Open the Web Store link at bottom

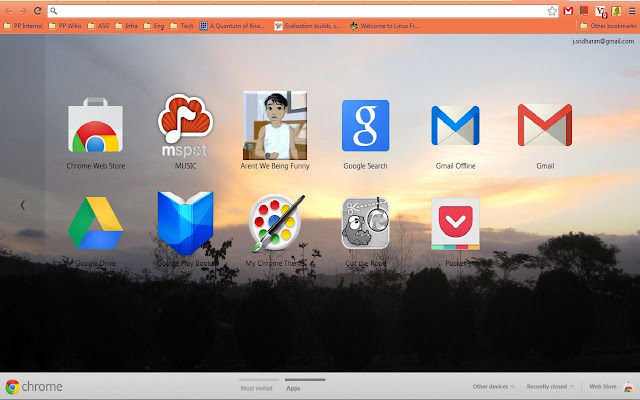pos(603,387)
